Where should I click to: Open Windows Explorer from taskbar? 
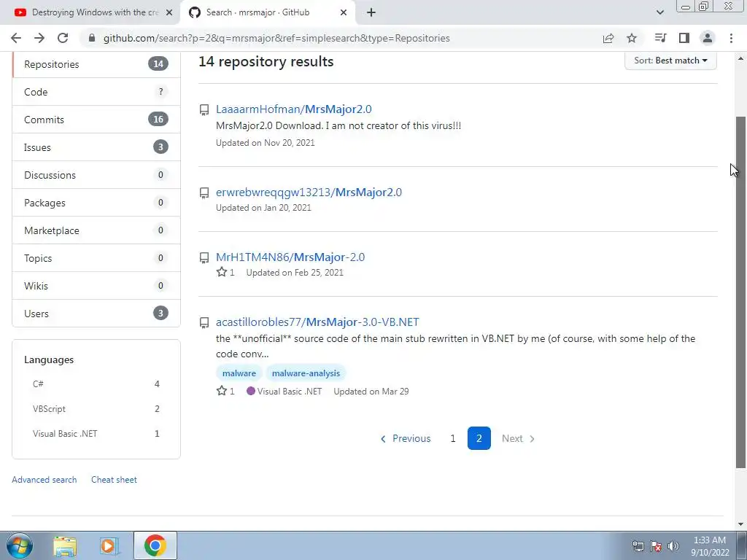click(x=65, y=545)
